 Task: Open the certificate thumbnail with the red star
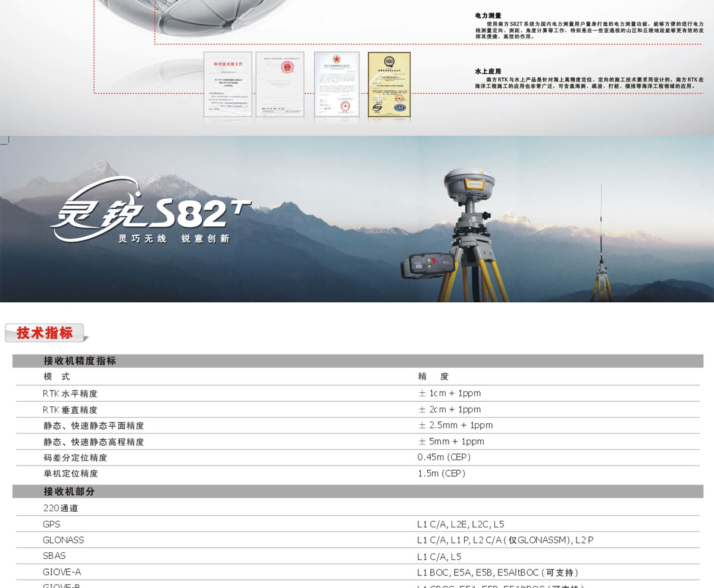point(337,86)
